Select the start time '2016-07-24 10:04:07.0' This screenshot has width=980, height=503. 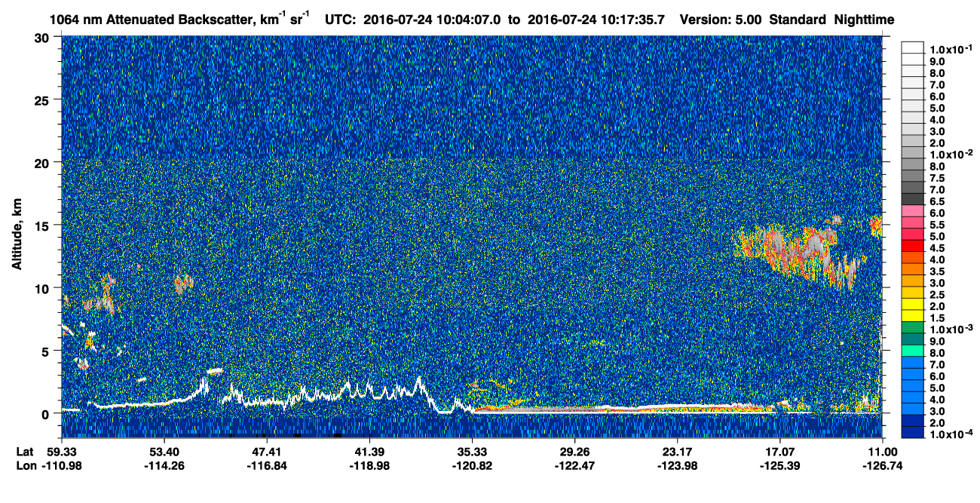click(433, 19)
